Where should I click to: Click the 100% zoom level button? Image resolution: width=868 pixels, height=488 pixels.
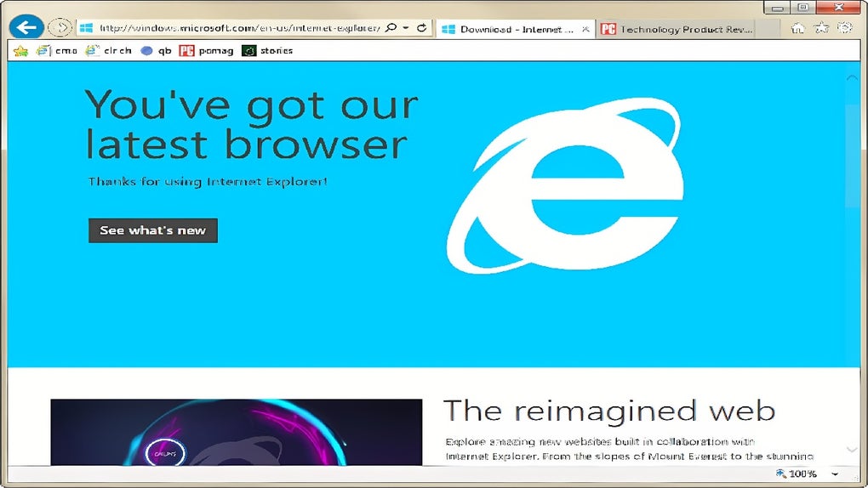tap(796, 474)
